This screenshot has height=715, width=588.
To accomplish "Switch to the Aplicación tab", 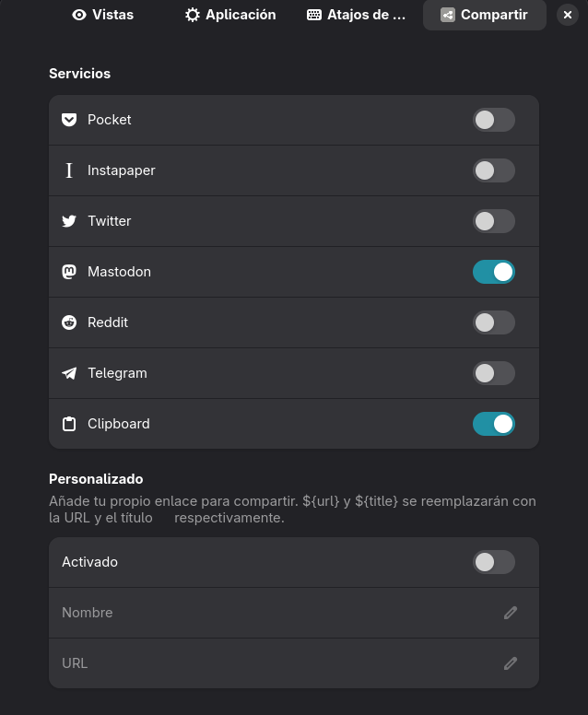I will 230,15.
